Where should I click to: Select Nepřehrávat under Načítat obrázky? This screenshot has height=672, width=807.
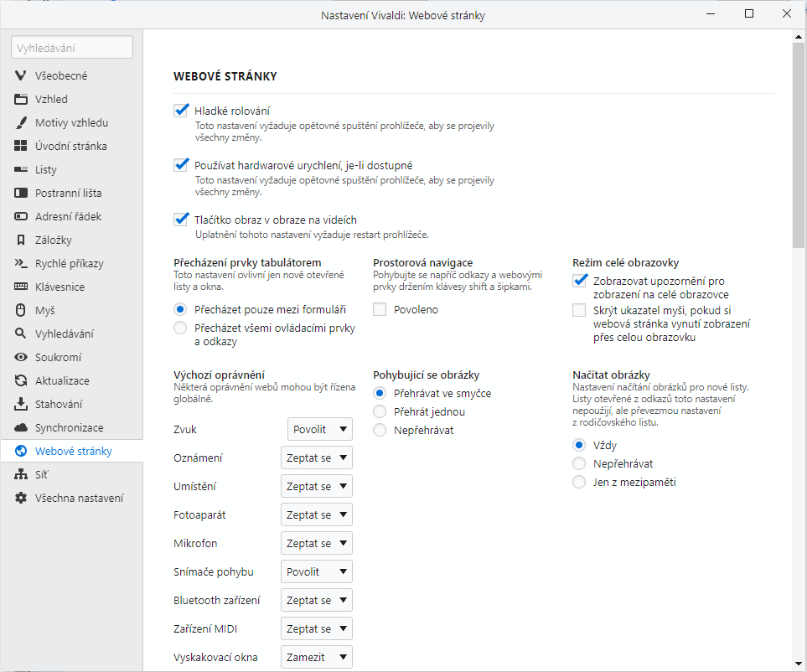point(579,463)
